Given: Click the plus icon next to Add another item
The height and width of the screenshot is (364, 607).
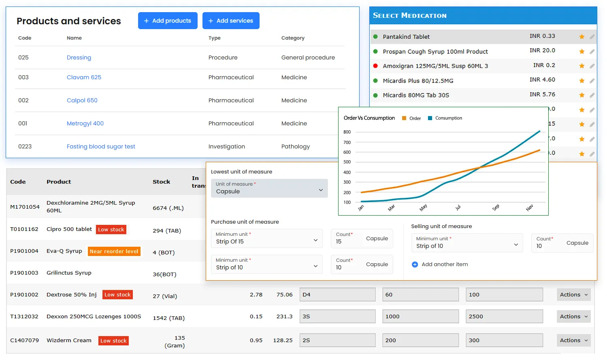Looking at the screenshot, I should click(415, 265).
